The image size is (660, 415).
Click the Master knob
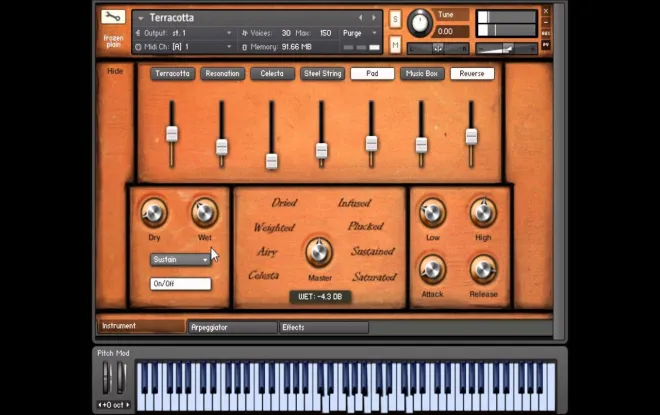[x=319, y=253]
